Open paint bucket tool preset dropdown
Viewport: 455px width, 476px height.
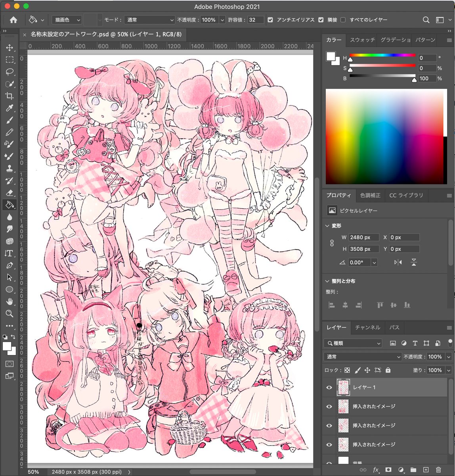pyautogui.click(x=42, y=20)
